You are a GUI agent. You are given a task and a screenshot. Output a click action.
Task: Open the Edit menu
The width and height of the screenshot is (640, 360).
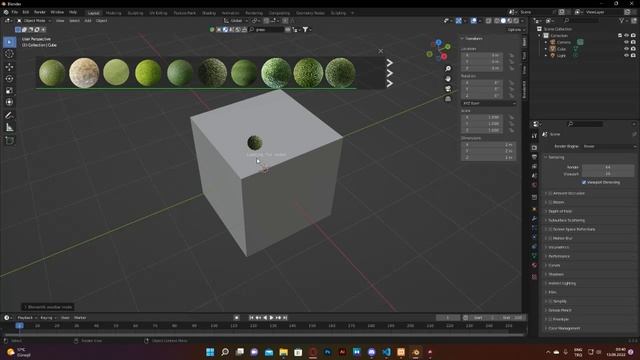[x=26, y=12]
